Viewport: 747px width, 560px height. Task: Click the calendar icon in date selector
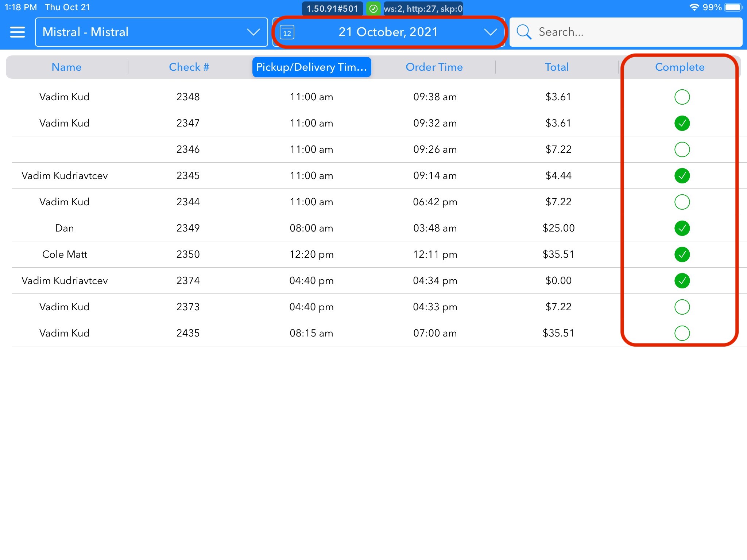pyautogui.click(x=287, y=32)
